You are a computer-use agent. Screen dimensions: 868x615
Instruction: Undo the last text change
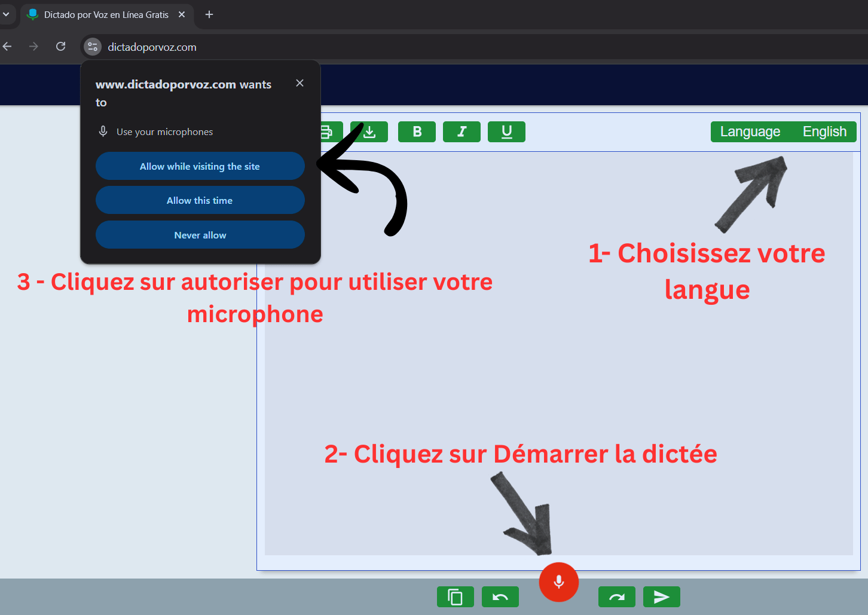[x=500, y=596]
